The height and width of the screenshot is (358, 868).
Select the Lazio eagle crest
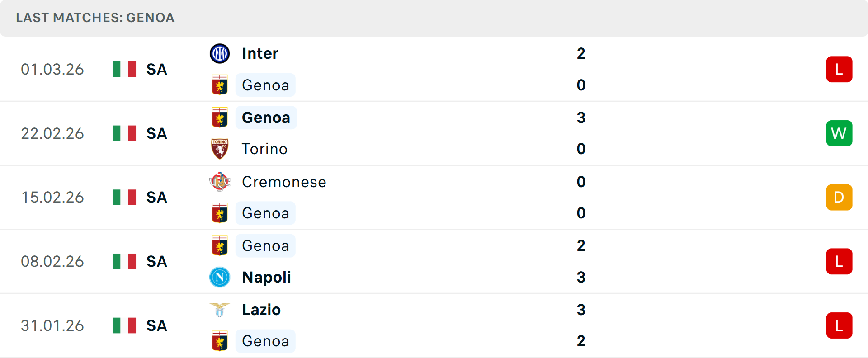tap(220, 310)
